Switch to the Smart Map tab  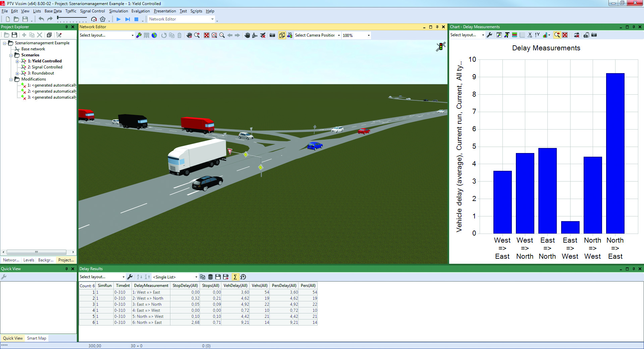point(37,338)
